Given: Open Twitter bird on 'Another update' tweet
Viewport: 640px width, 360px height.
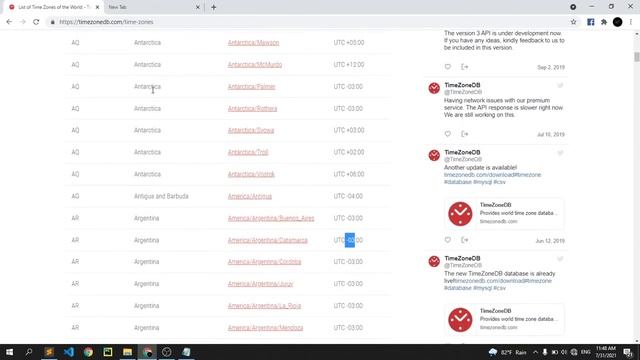Looking at the screenshot, I should (560, 153).
